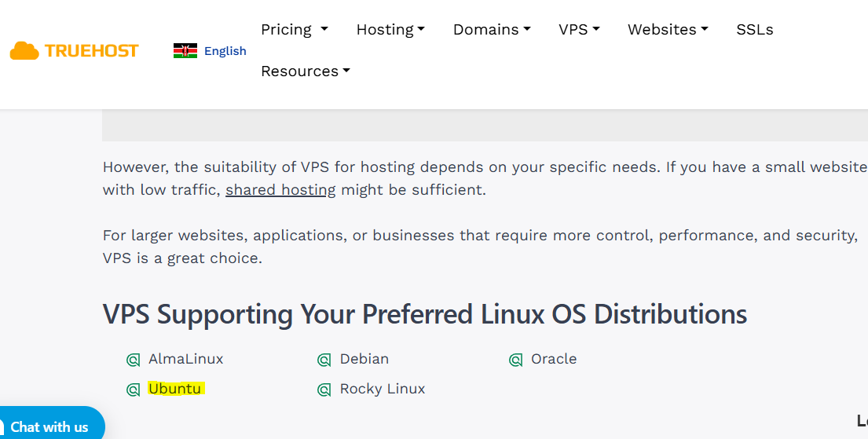Click the icon beside Ubuntu

tap(133, 390)
